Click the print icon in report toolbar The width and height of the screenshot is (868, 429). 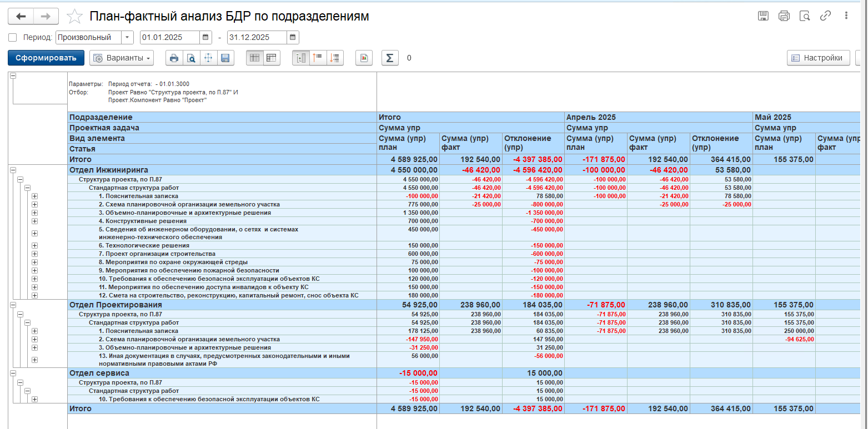[174, 58]
